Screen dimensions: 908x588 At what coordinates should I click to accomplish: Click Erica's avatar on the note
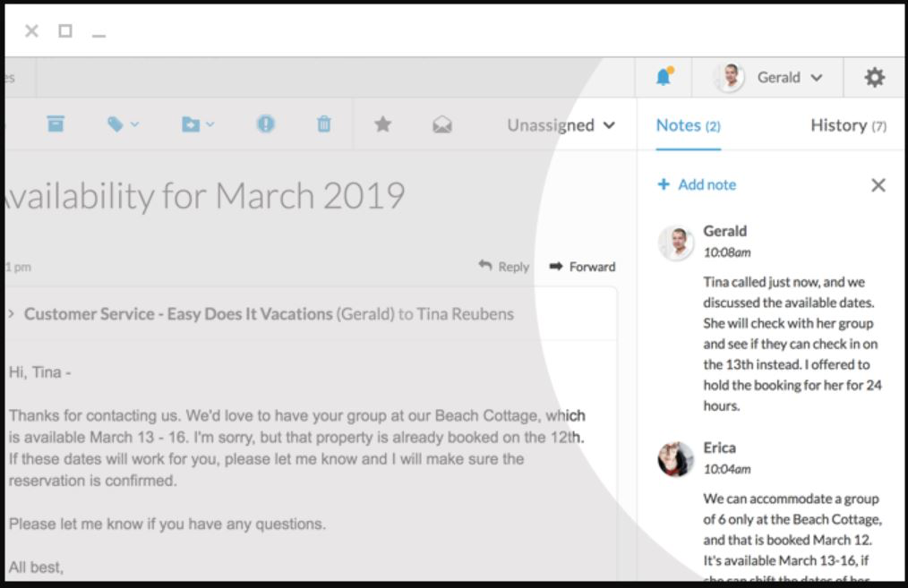676,459
